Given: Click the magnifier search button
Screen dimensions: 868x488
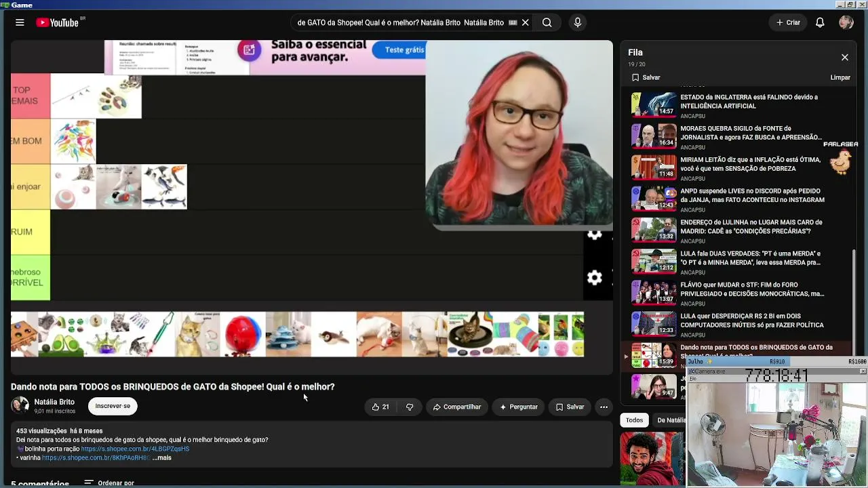Looking at the screenshot, I should 547,22.
